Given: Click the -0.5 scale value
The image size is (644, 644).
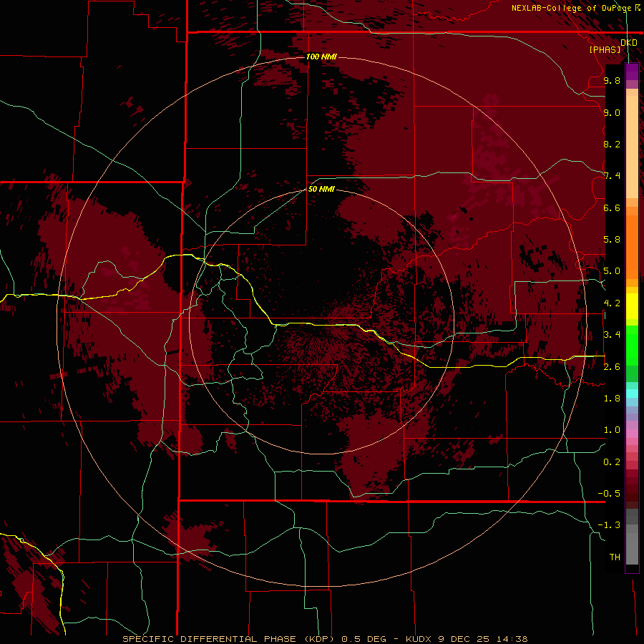Looking at the screenshot, I should pyautogui.click(x=609, y=494).
